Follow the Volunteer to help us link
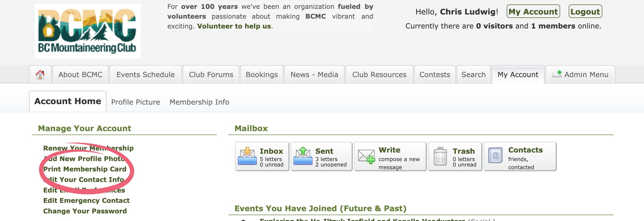644x221 pixels. point(234,26)
